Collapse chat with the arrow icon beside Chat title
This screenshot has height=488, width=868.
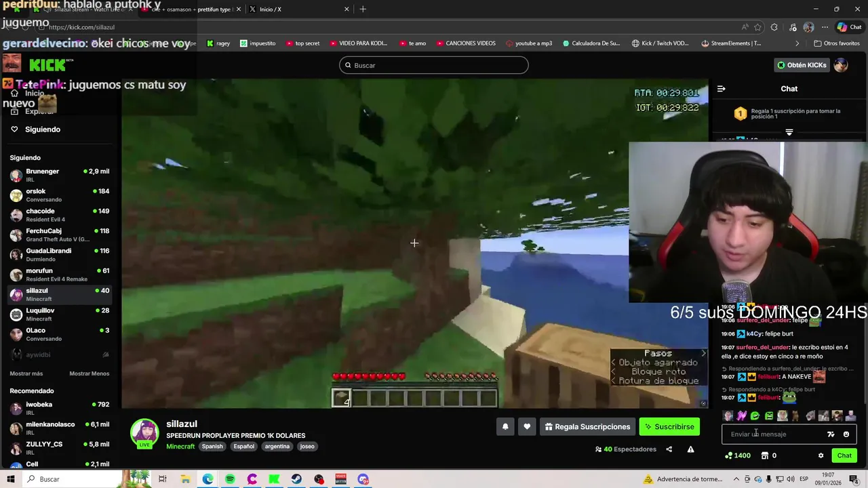721,89
